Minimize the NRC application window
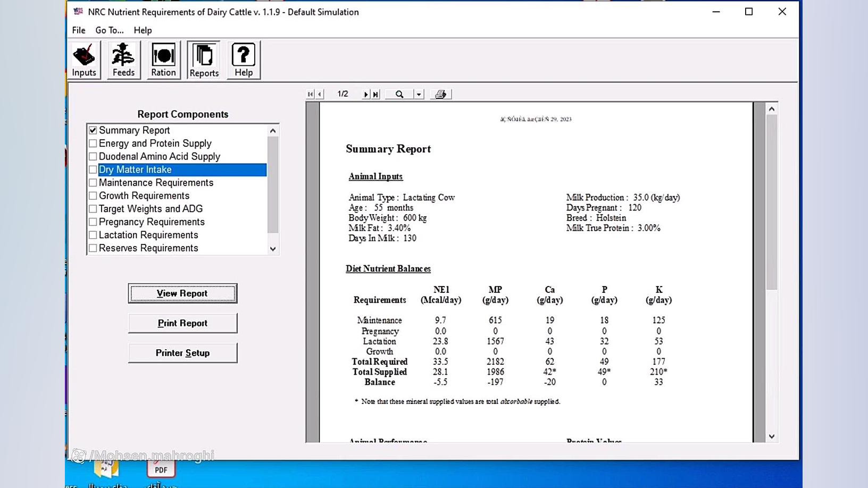The width and height of the screenshot is (868, 488). 716,12
